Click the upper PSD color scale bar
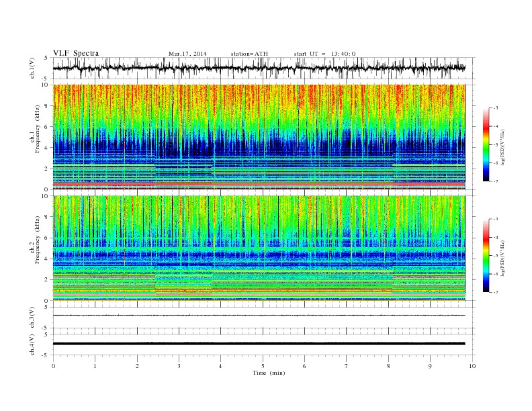 486,144
